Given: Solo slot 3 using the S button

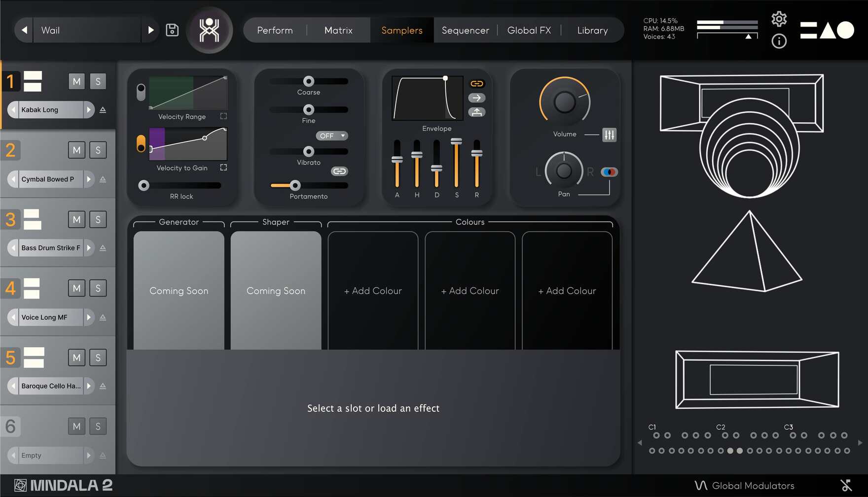Looking at the screenshot, I should click(98, 219).
